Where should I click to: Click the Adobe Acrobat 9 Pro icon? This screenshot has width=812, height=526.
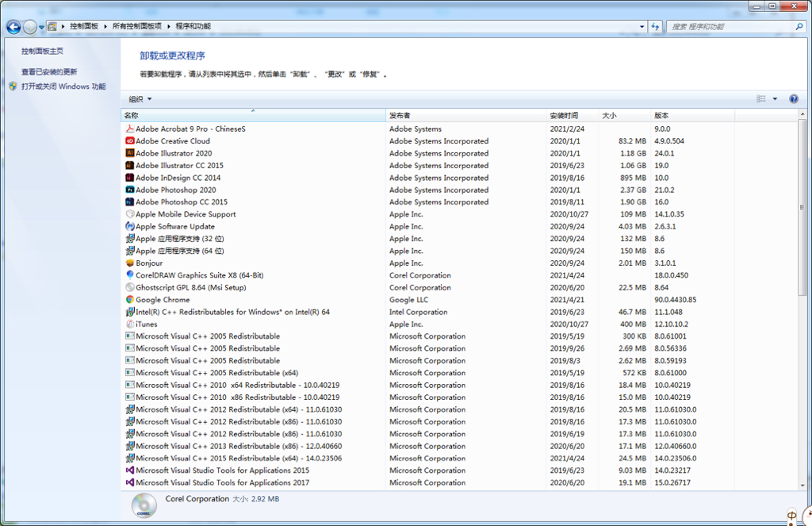130,129
